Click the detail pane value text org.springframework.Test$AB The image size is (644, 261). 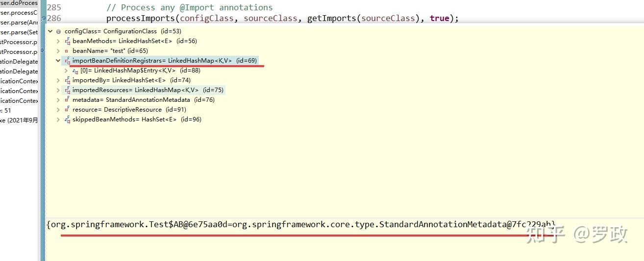(117, 224)
